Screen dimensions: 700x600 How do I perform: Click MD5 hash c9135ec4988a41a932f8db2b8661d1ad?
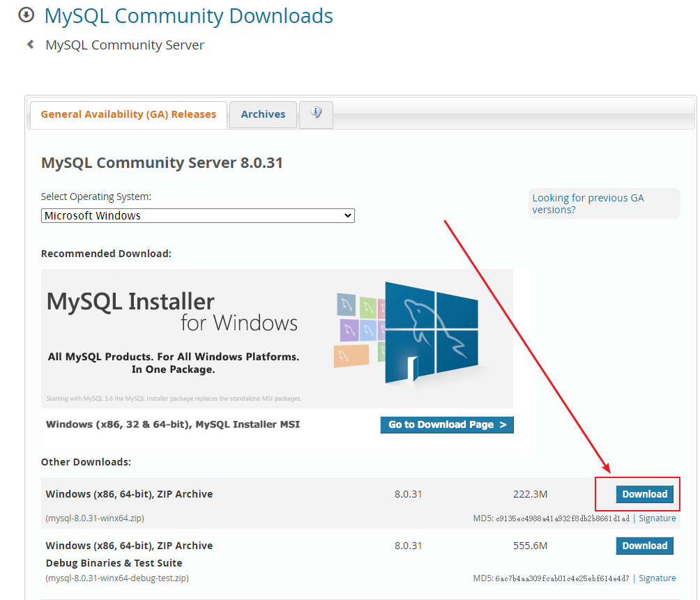(x=563, y=518)
